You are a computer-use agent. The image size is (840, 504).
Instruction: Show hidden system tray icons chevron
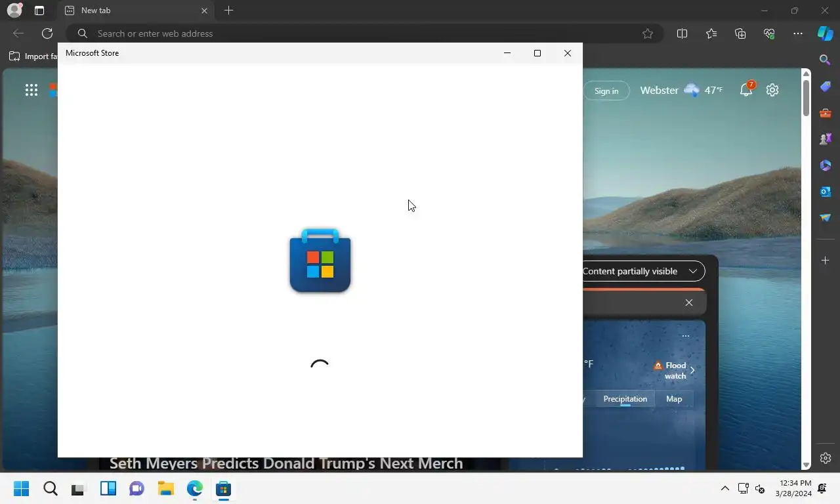click(724, 488)
